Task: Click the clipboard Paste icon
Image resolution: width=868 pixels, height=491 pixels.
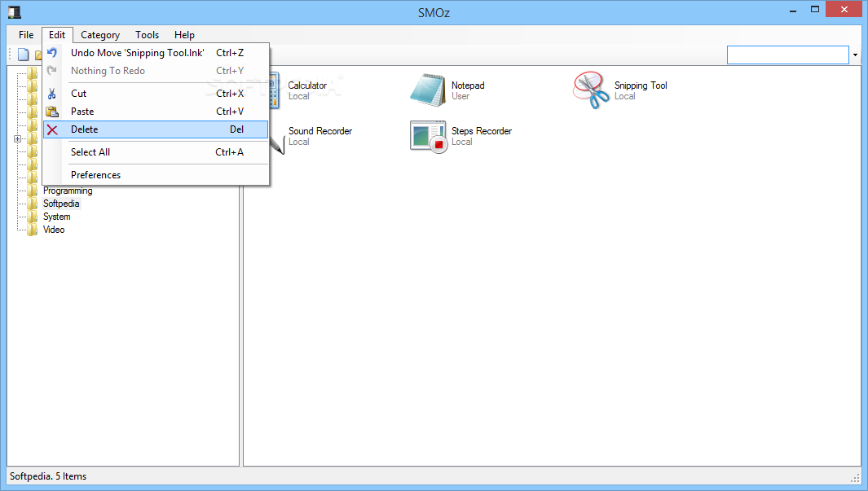Action: (x=52, y=112)
